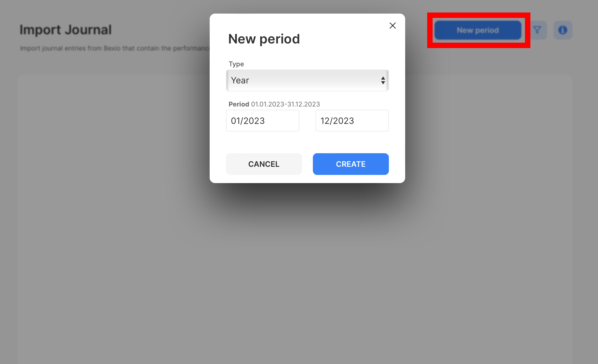The height and width of the screenshot is (364, 598).
Task: Click the 01.01.2023-31.12.2023 date range text
Action: pyautogui.click(x=285, y=104)
